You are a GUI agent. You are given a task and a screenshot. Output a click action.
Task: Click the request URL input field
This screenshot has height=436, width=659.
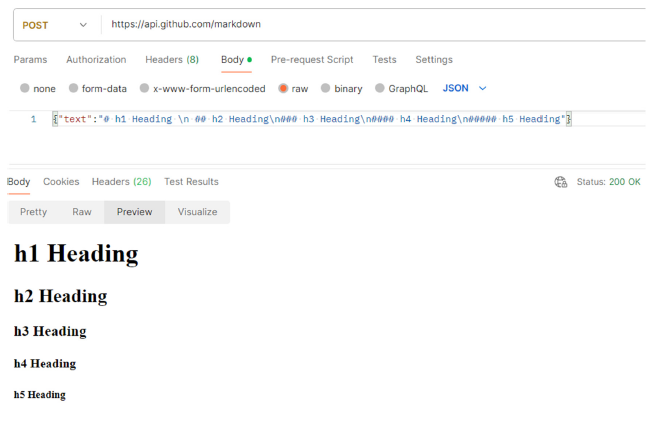coord(370,25)
